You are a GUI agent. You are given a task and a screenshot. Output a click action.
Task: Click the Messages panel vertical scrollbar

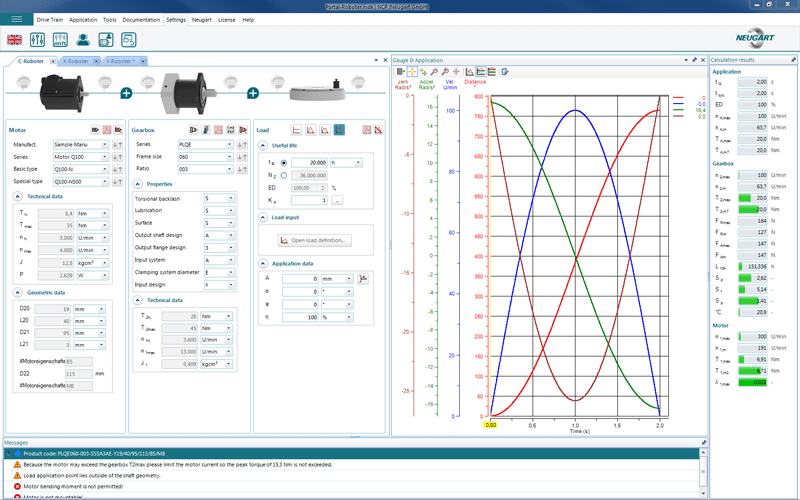tap(704, 473)
